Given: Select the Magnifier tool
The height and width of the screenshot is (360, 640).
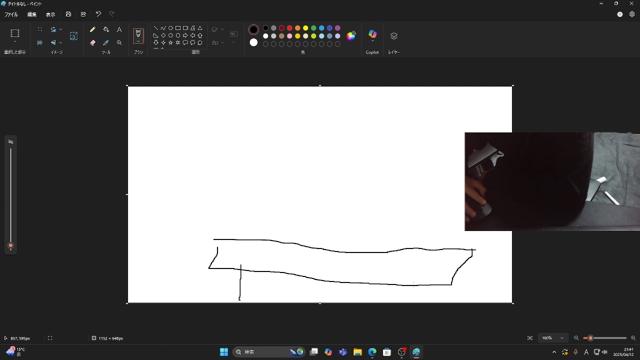Looking at the screenshot, I should (119, 42).
